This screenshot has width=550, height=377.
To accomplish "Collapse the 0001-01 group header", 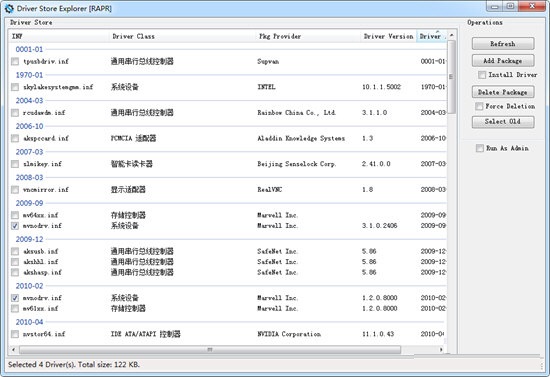I will point(29,49).
